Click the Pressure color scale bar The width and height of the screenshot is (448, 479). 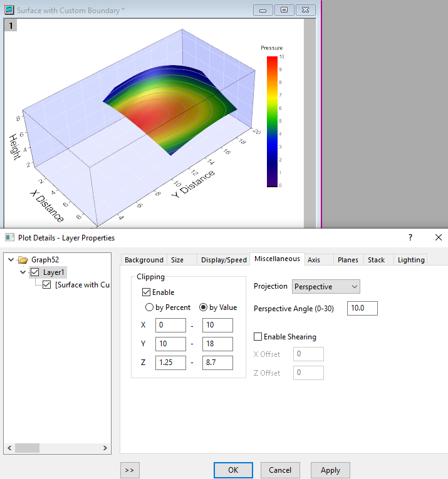pos(271,121)
